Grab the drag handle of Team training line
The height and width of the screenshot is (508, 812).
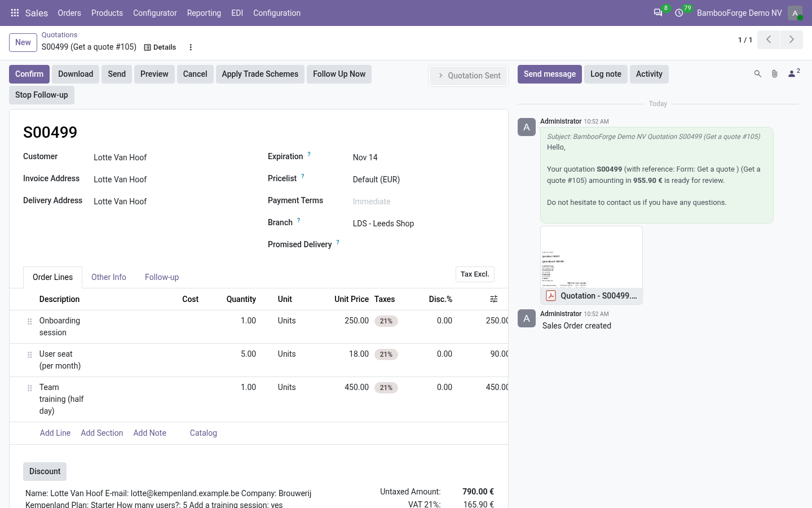[x=30, y=388]
